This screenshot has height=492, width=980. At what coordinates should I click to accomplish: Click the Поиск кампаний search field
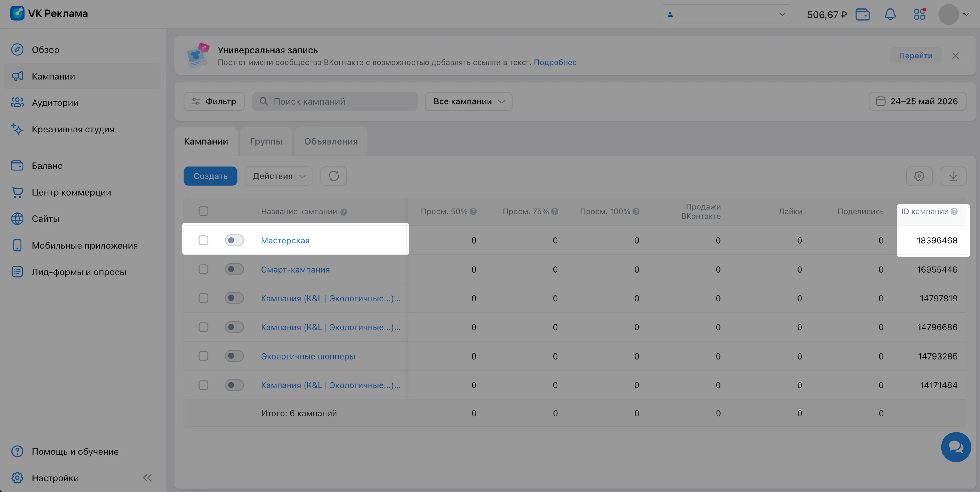tap(335, 102)
